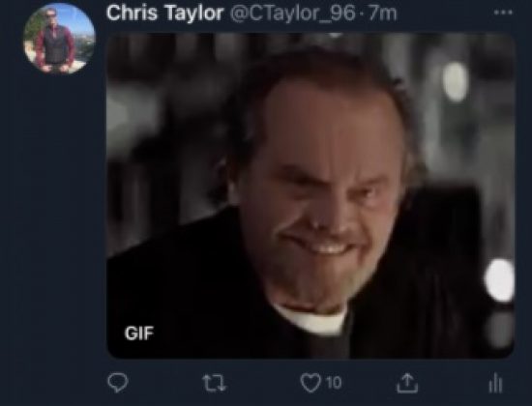Open the tweet via the 7m timestamp

(x=382, y=14)
